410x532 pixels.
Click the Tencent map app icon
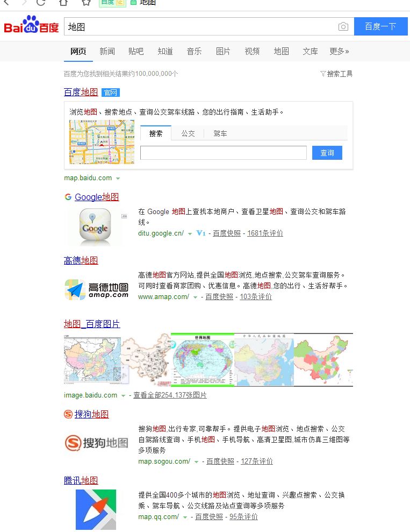(96, 509)
